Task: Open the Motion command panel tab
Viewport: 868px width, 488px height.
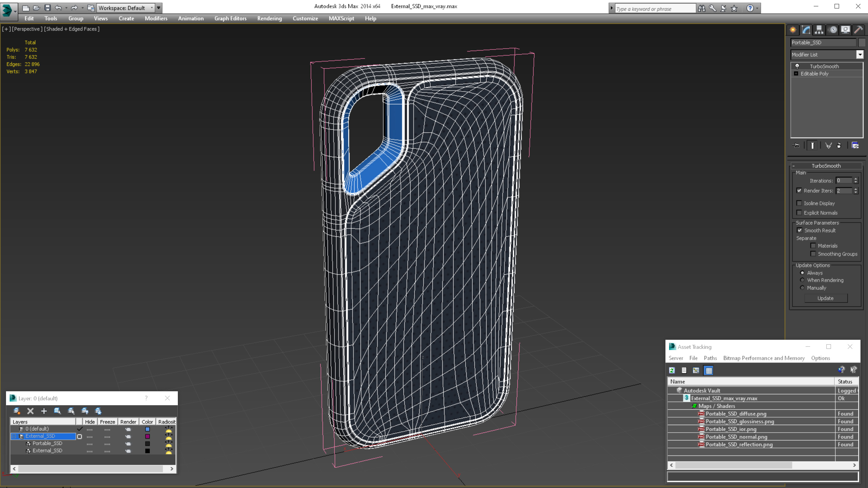Action: tap(833, 30)
